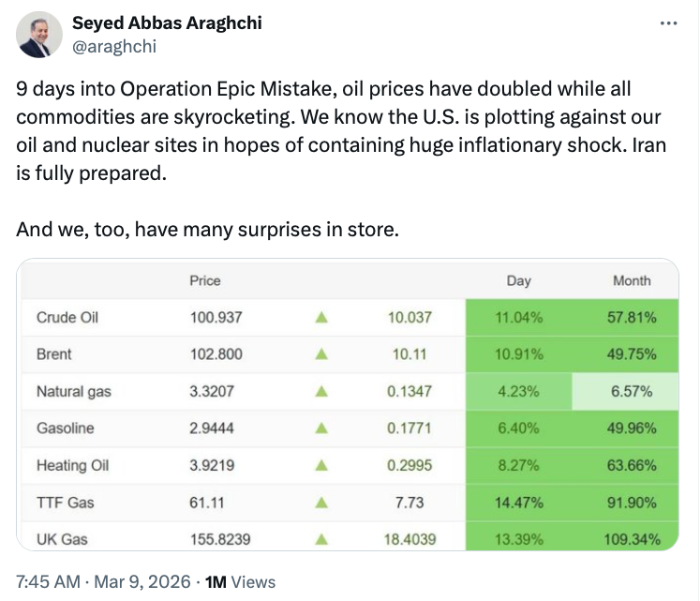Open the commodities table image

pos(348,405)
